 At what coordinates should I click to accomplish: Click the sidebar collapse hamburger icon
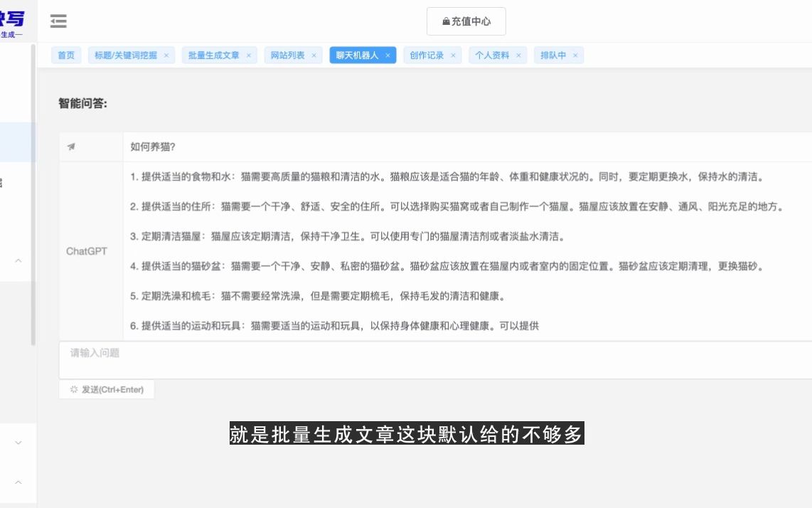point(58,21)
